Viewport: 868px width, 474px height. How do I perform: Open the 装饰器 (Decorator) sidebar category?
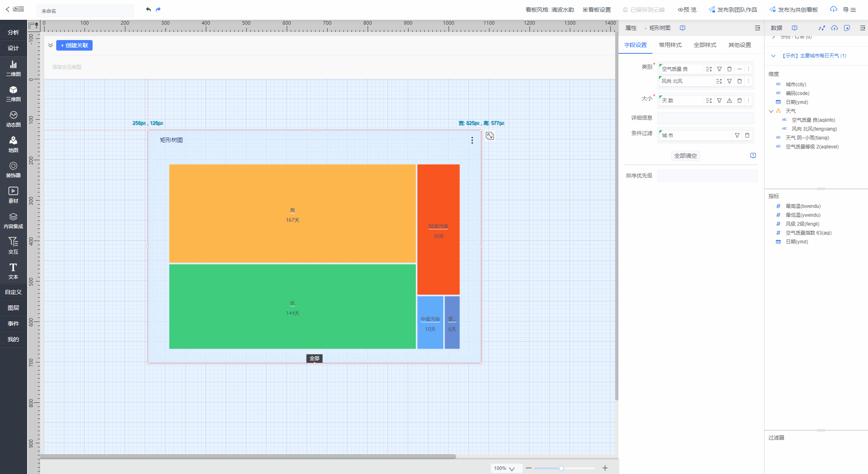13,169
